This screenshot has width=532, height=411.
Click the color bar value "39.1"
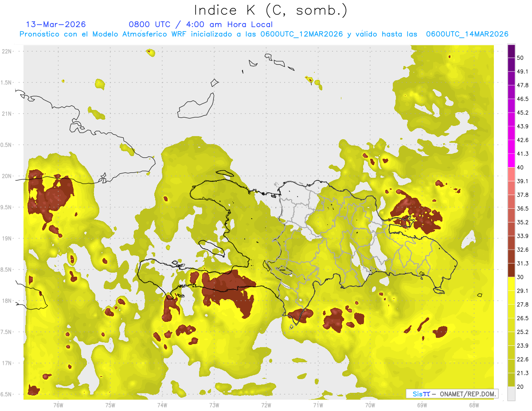pyautogui.click(x=523, y=181)
